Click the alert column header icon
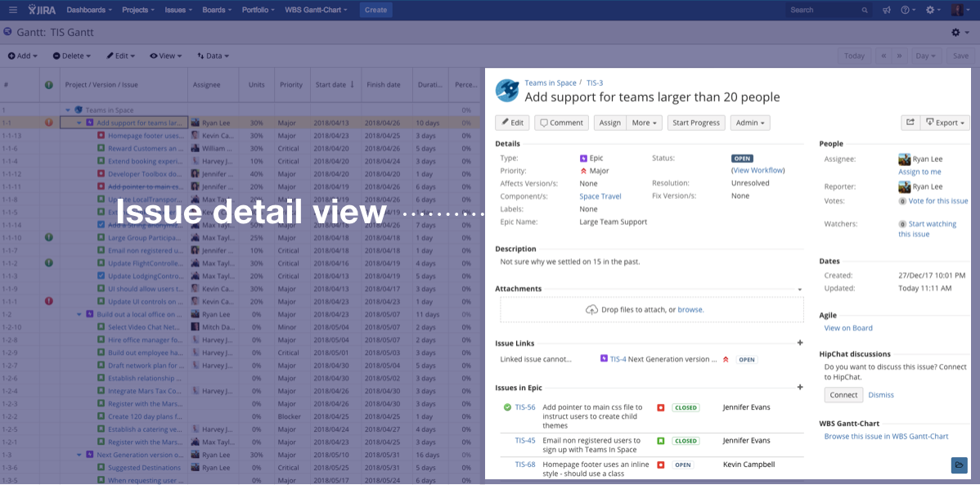Image resolution: width=980 pixels, height=485 pixels. 49,85
